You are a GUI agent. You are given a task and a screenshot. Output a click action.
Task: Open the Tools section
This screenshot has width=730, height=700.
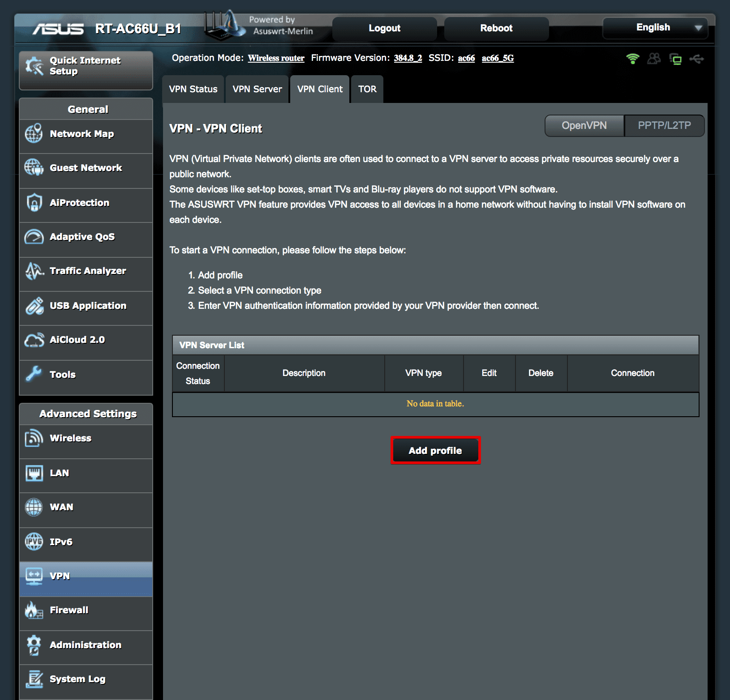pyautogui.click(x=62, y=374)
